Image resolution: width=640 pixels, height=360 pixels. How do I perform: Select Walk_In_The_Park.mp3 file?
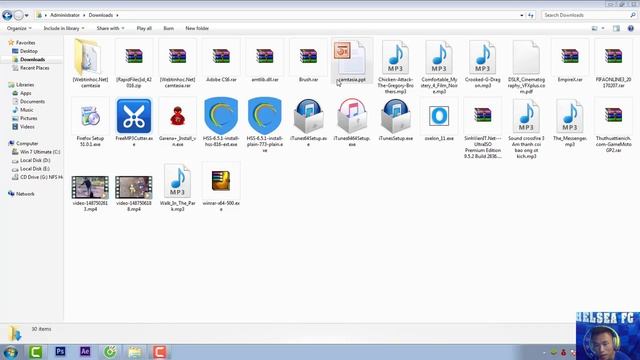coord(178,187)
